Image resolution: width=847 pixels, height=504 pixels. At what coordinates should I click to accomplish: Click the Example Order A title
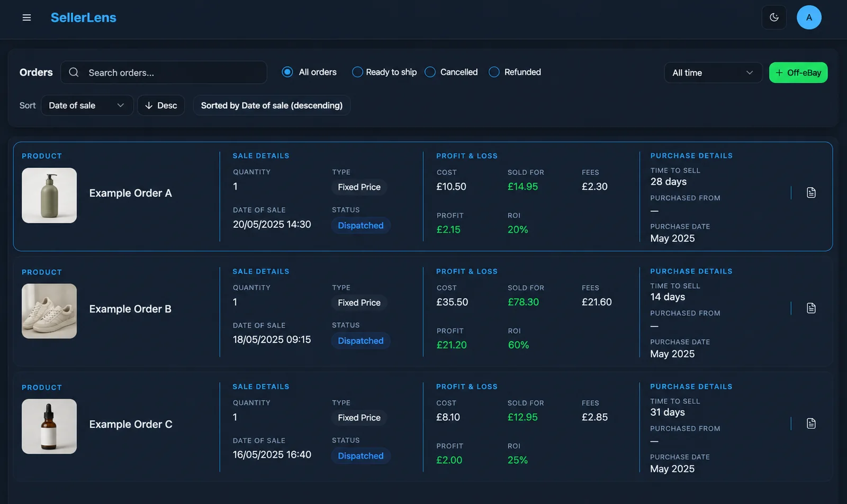coord(131,193)
